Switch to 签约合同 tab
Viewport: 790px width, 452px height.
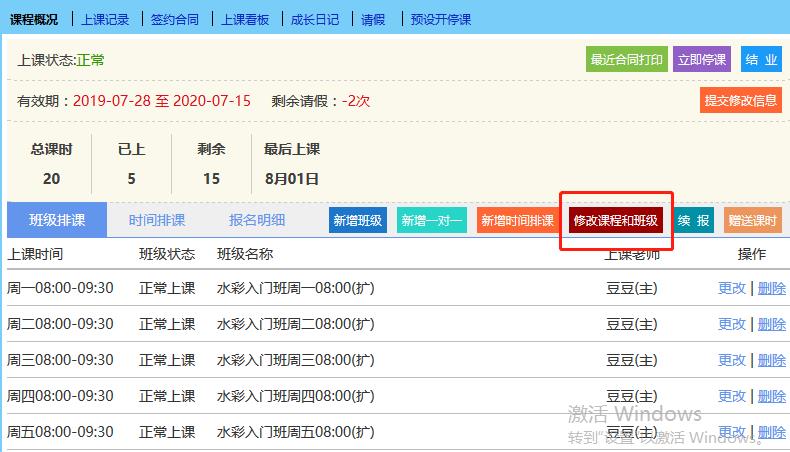click(175, 19)
